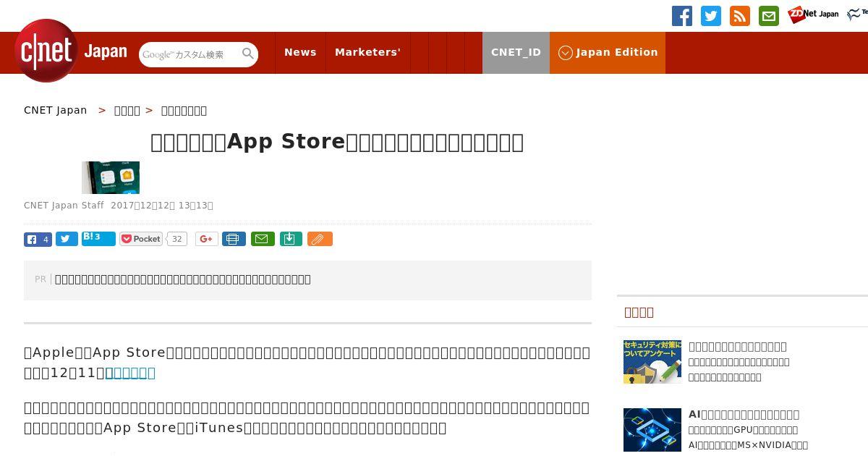Go to CNET Japan breadcrumb link
868x456 pixels.
[x=55, y=110]
